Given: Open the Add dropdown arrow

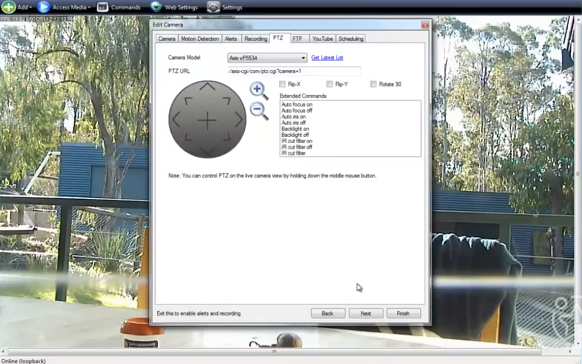Looking at the screenshot, I should 30,7.
